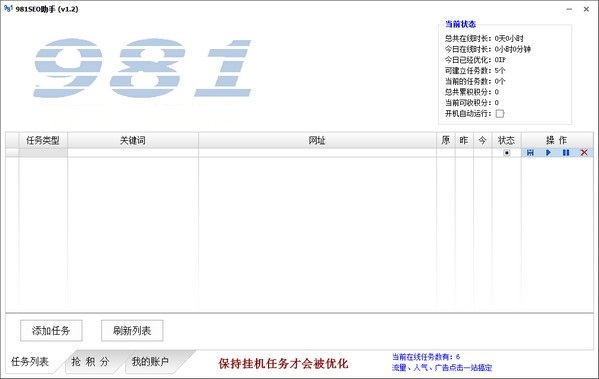The width and height of the screenshot is (599, 379).
Task: Start the task with the play icon
Action: point(548,153)
